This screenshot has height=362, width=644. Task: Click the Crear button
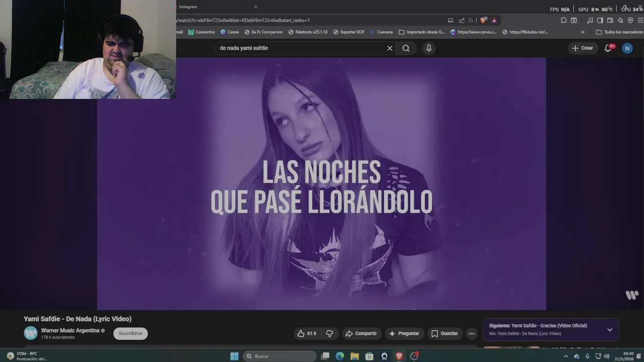point(583,48)
